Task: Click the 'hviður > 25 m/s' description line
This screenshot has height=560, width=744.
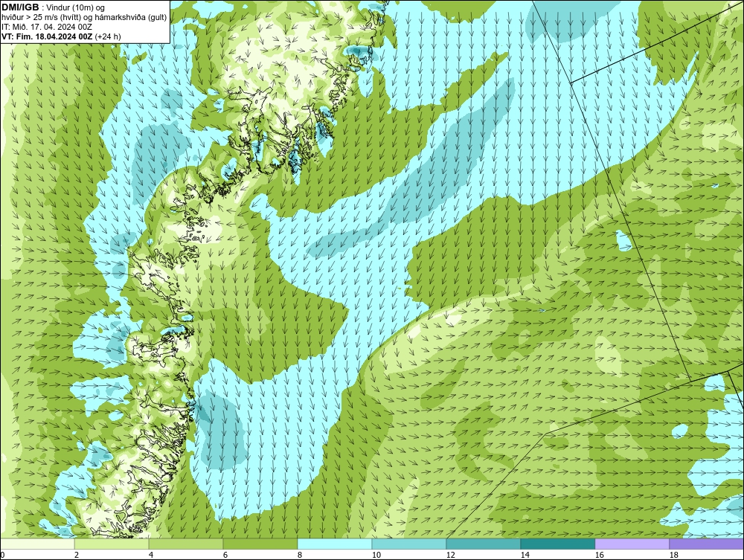Action: [84, 18]
